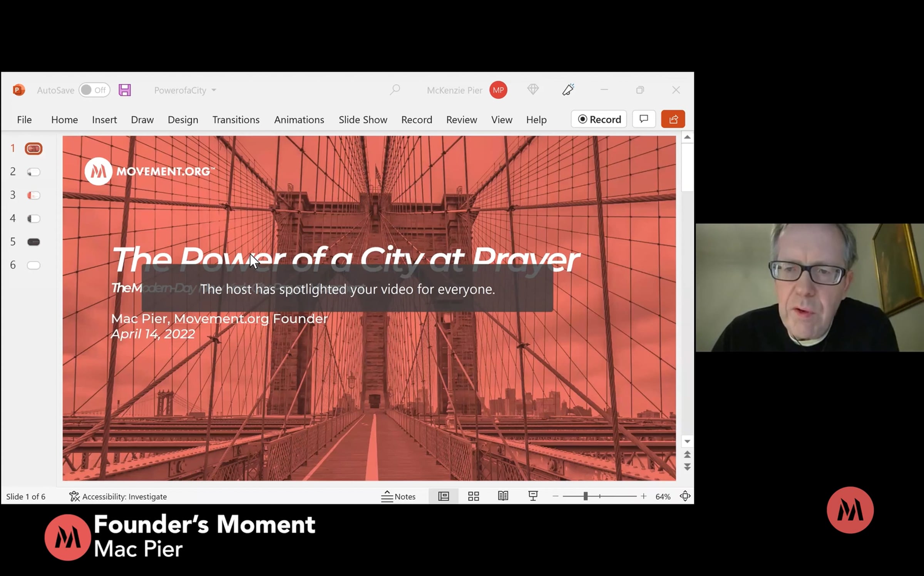
Task: Toggle the Notes pane button
Action: pyautogui.click(x=398, y=496)
